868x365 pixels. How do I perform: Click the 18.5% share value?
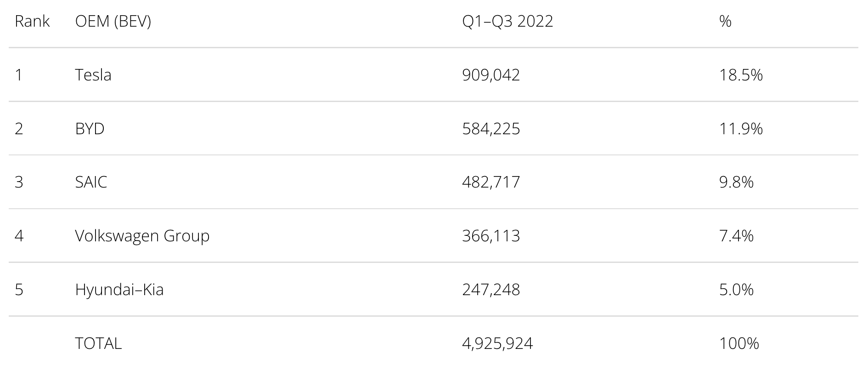[741, 75]
